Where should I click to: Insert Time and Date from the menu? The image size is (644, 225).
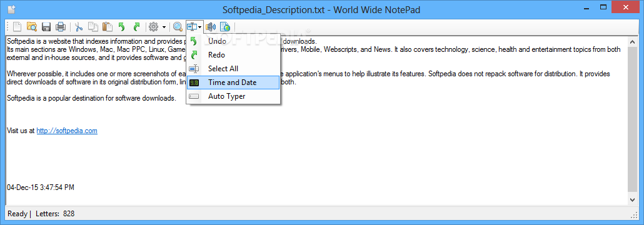(233, 82)
